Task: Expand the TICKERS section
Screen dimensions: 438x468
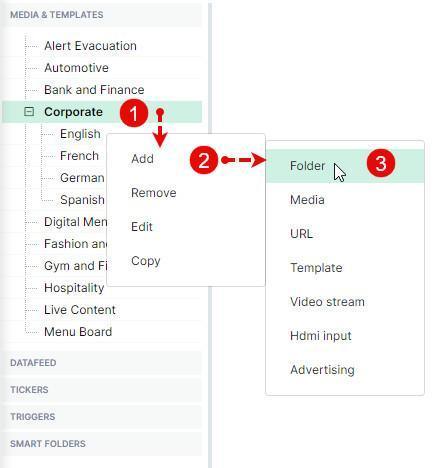Action: coord(102,390)
